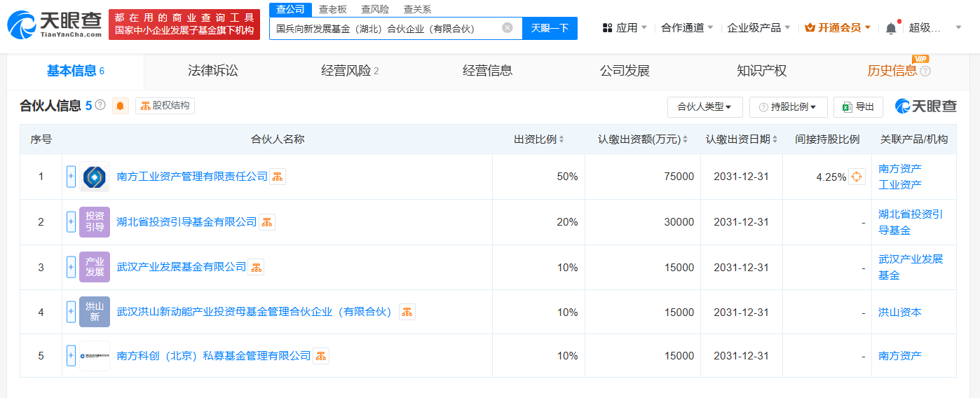Image resolution: width=980 pixels, height=398 pixels.
Task: Click the 产业发展 purple logo tile
Action: [x=95, y=267]
